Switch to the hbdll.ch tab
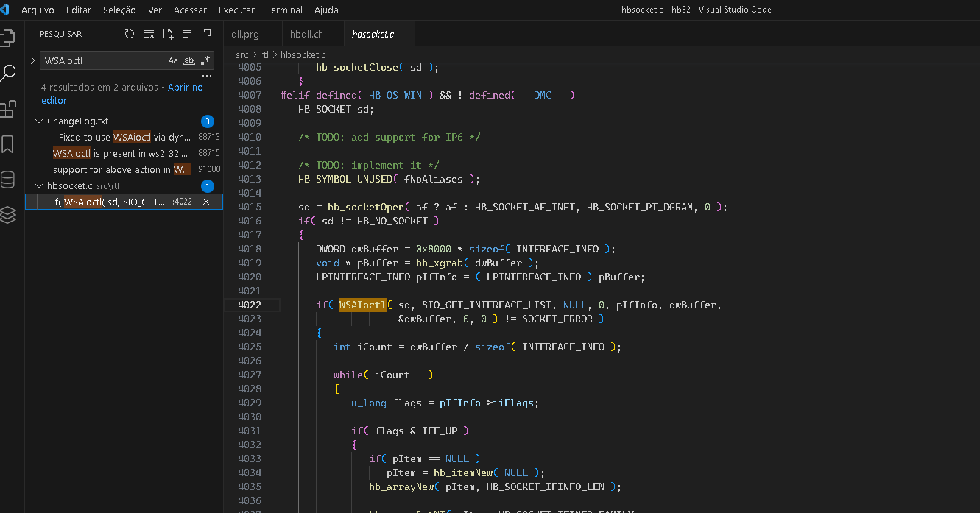980x513 pixels. pyautogui.click(x=306, y=34)
